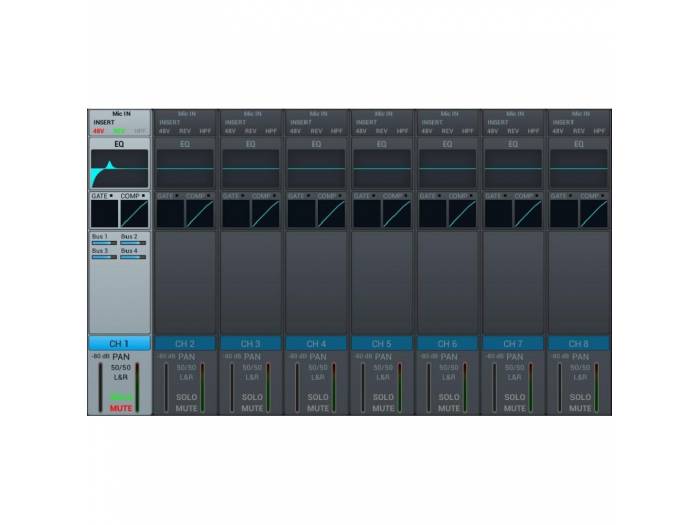This screenshot has width=700, height=525.
Task: Open the CH 4 compressor curve graph
Action: 331,214
